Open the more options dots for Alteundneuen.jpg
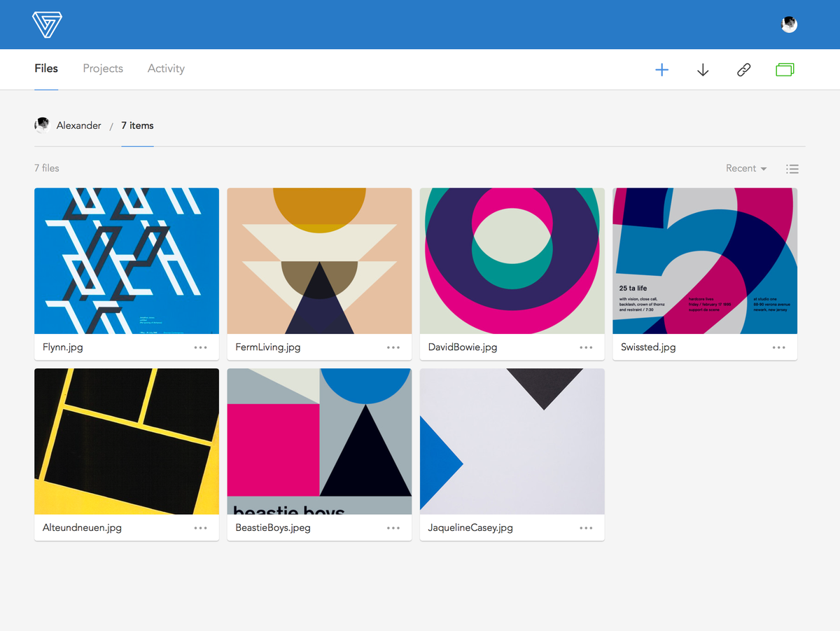Screen dimensions: 840x631 click(x=201, y=528)
